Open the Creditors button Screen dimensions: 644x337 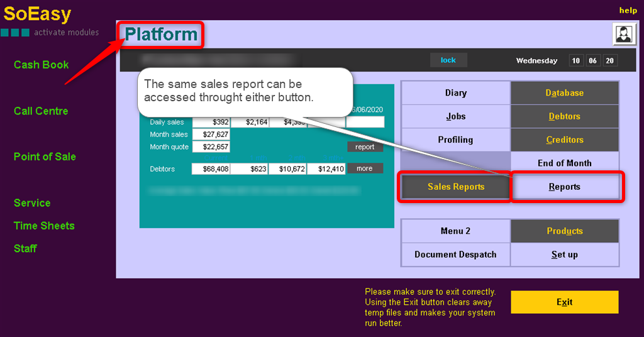564,140
